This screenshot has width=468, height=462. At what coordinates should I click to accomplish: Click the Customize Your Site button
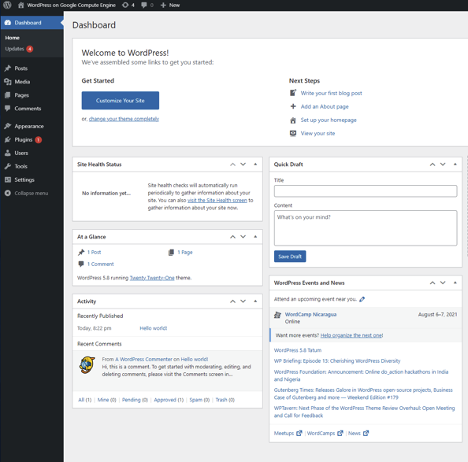pyautogui.click(x=120, y=100)
